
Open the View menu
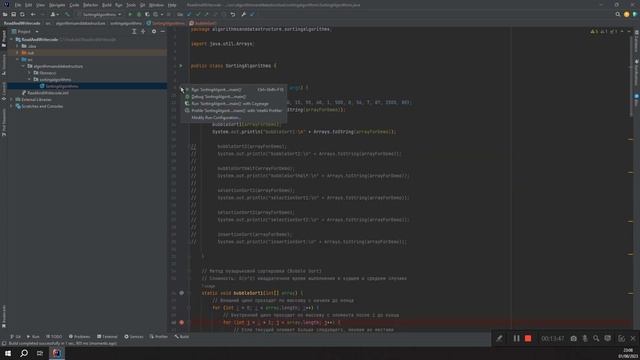tap(40, 5)
